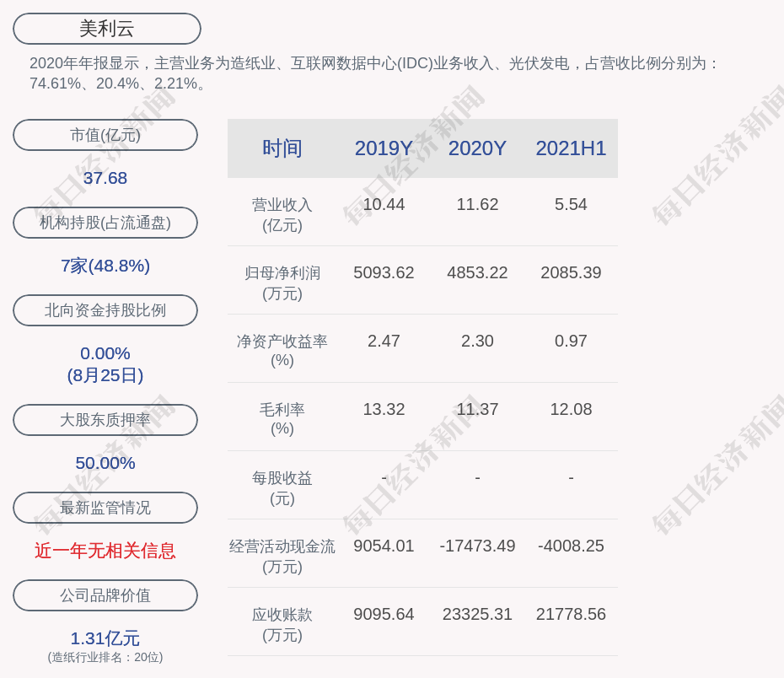The image size is (784, 678).
Task: Click the 毛利率(%) row label
Action: tap(282, 419)
